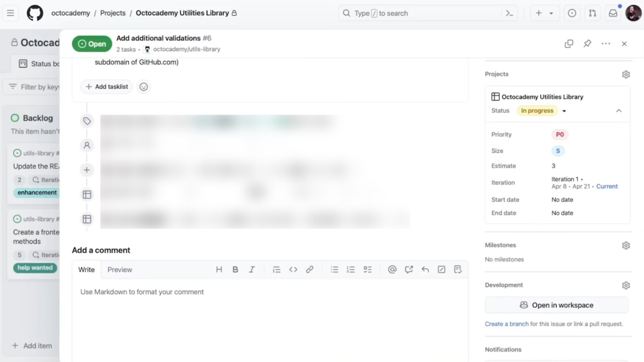Insert code formatting in comment
644x362 pixels.
pyautogui.click(x=293, y=270)
